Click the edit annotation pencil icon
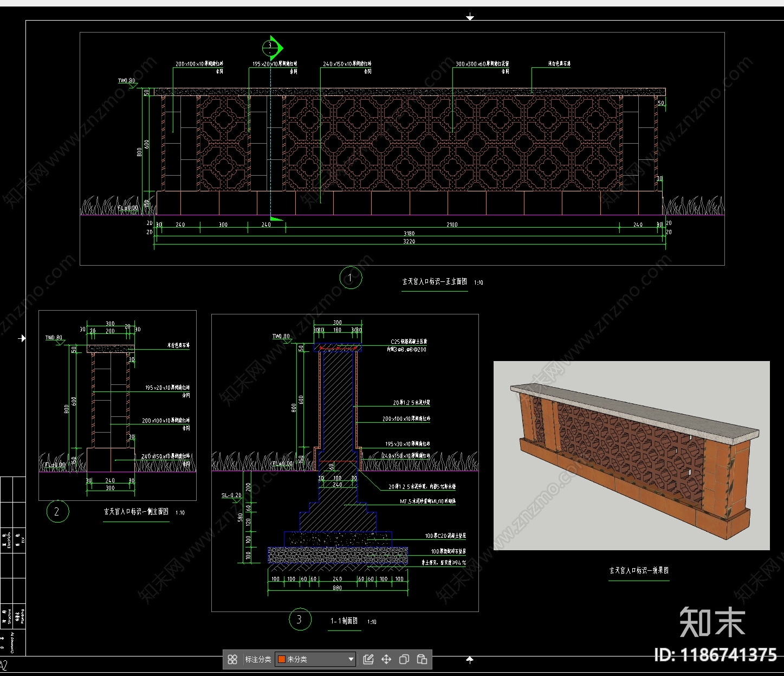This screenshot has width=784, height=676. pyautogui.click(x=368, y=659)
